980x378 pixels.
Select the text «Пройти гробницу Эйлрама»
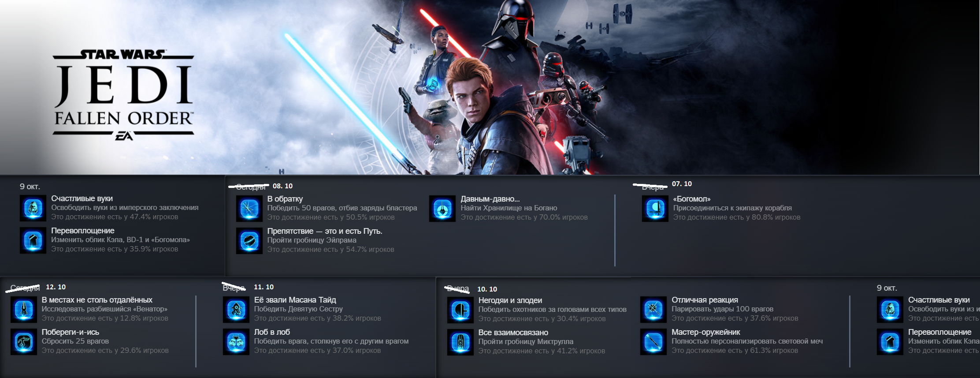(x=312, y=240)
